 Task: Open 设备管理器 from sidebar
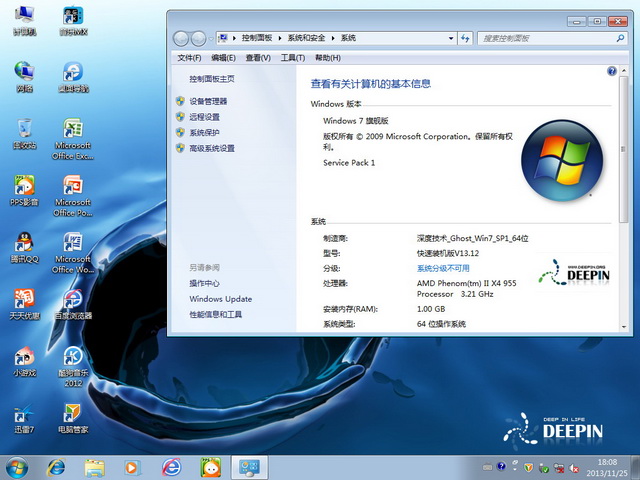[x=208, y=101]
